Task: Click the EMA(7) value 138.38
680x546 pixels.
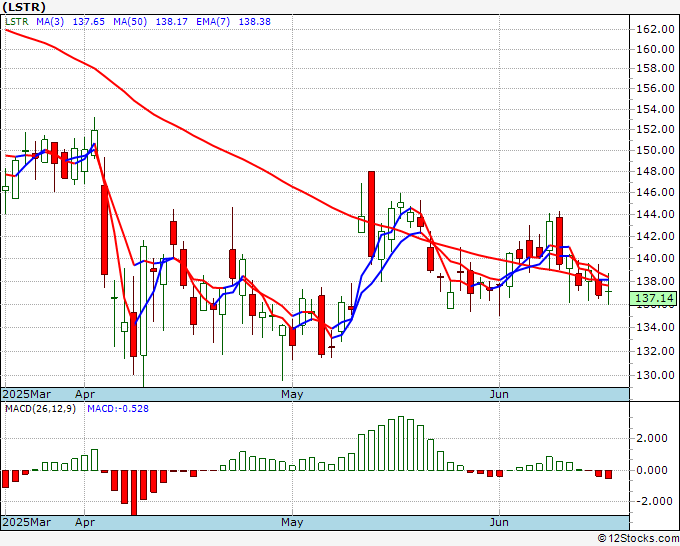Action: 255,21
